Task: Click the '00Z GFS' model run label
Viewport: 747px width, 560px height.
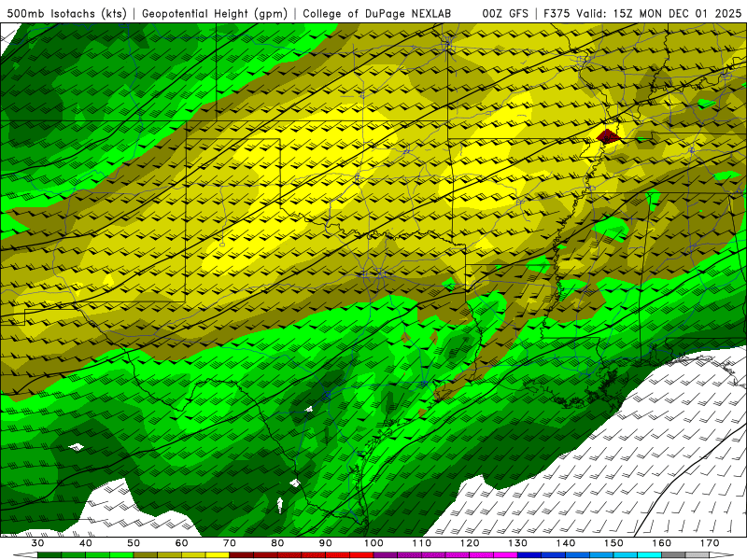Action: click(505, 13)
